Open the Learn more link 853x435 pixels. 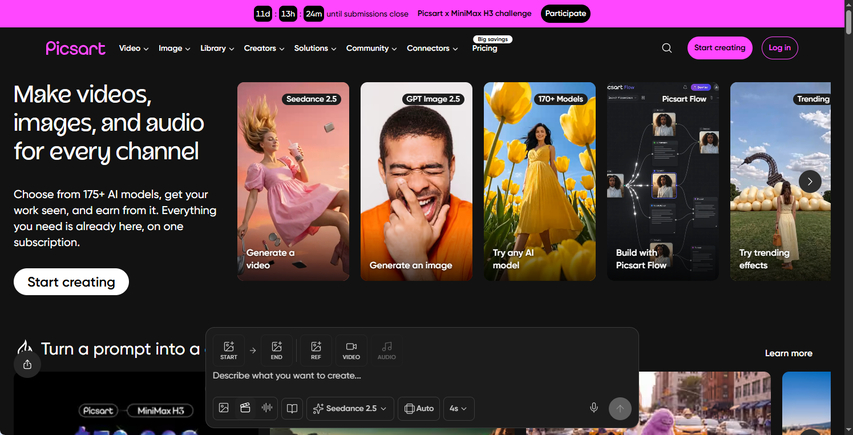[x=788, y=353]
